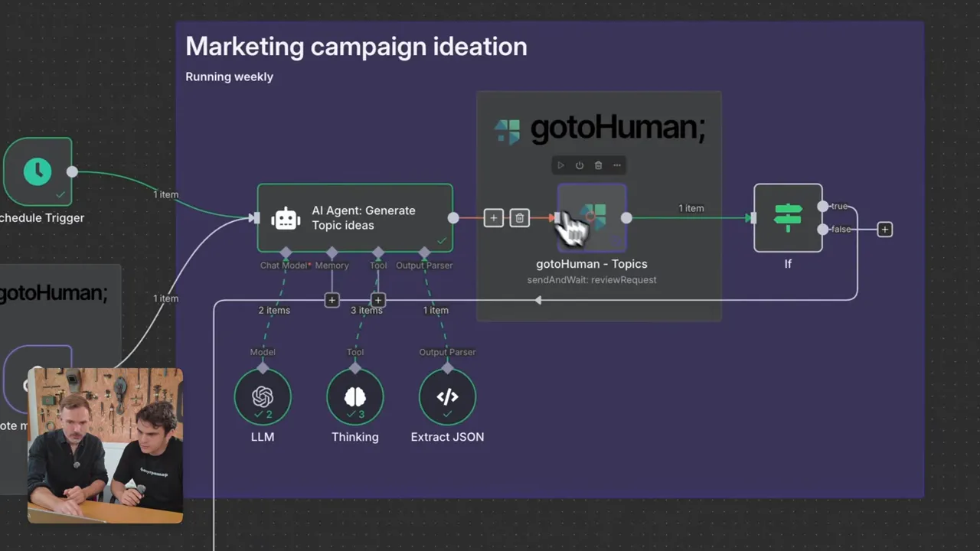
Task: Open the Extract JSON output parser node
Action: pos(447,396)
